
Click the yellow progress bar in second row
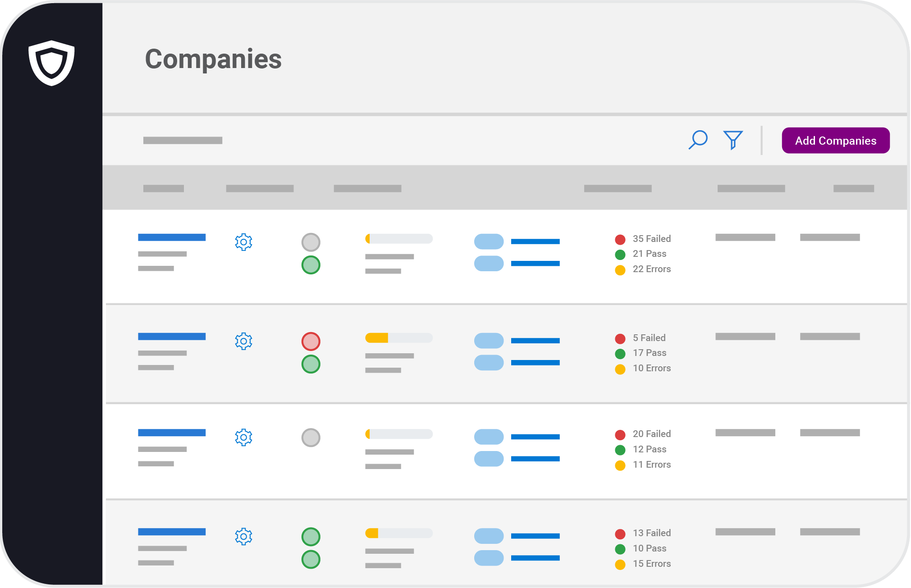pyautogui.click(x=376, y=337)
